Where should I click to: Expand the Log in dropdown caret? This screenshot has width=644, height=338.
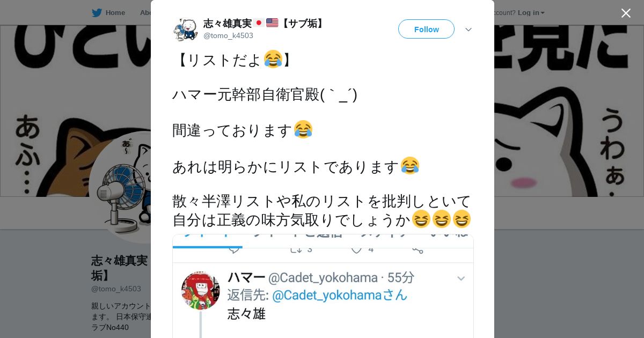coord(543,13)
